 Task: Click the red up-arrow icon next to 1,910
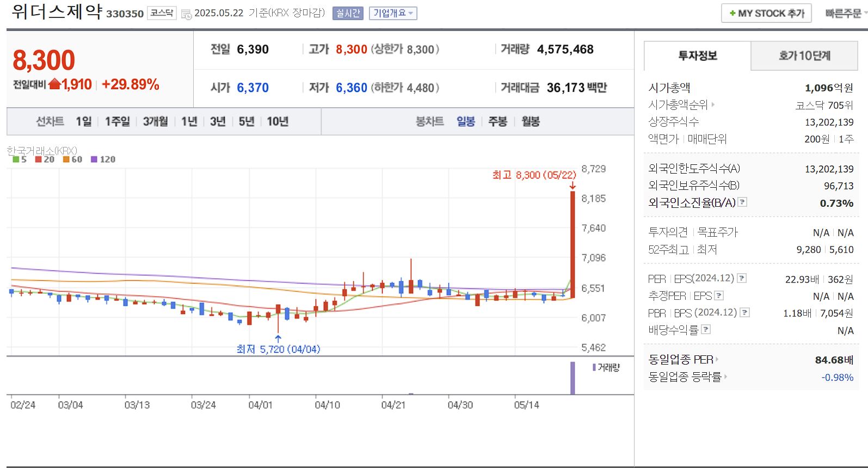pyautogui.click(x=54, y=84)
